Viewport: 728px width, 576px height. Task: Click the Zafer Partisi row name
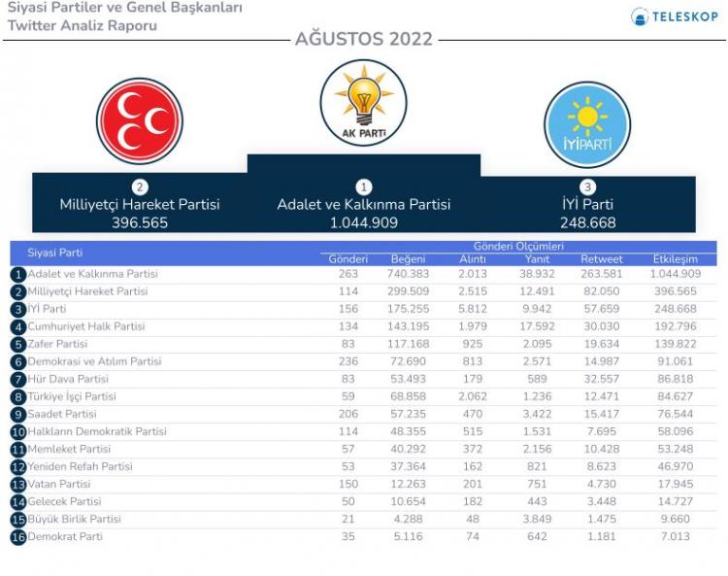tap(57, 344)
